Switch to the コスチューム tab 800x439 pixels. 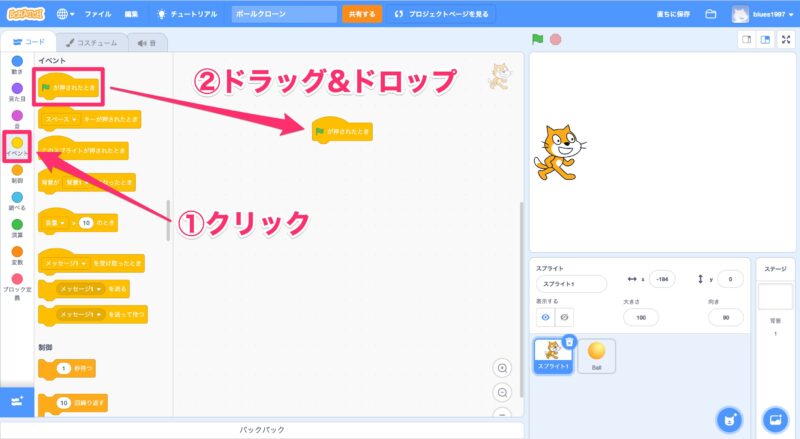coord(90,43)
